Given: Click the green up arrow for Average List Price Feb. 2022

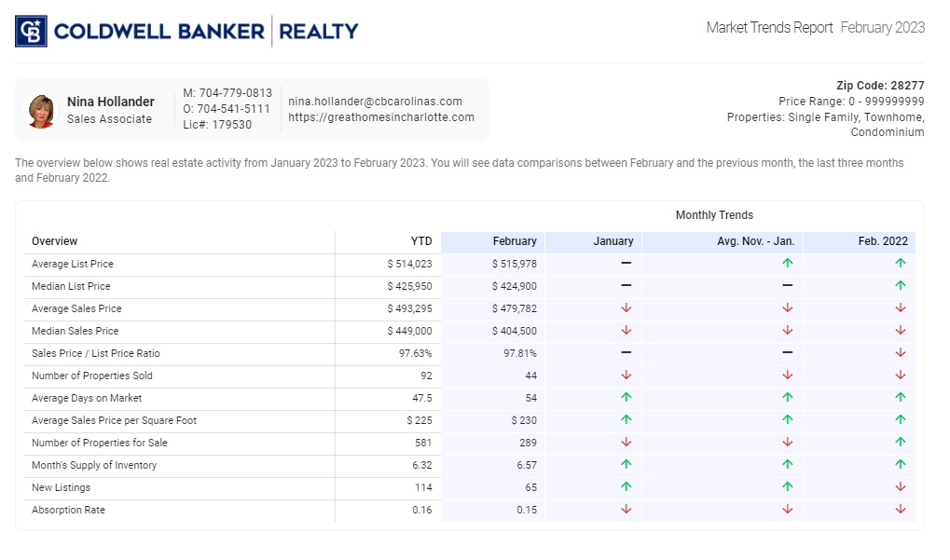Looking at the screenshot, I should point(900,264).
